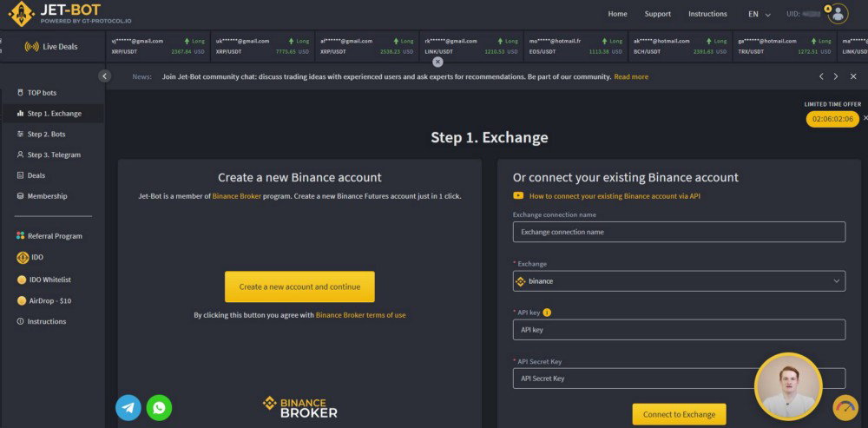Click the YouTube video icon

pyautogui.click(x=518, y=195)
